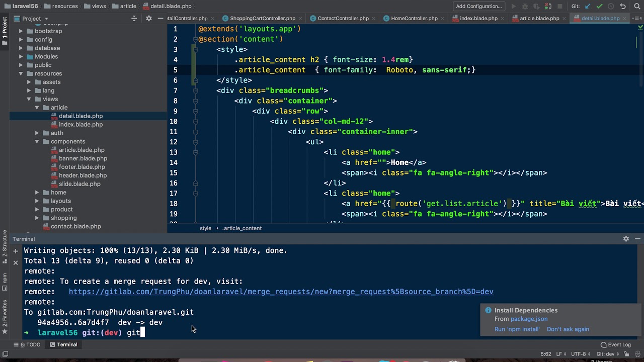This screenshot has height=362, width=644.
Task: Fold the ul block at line 12
Action: click(x=195, y=142)
